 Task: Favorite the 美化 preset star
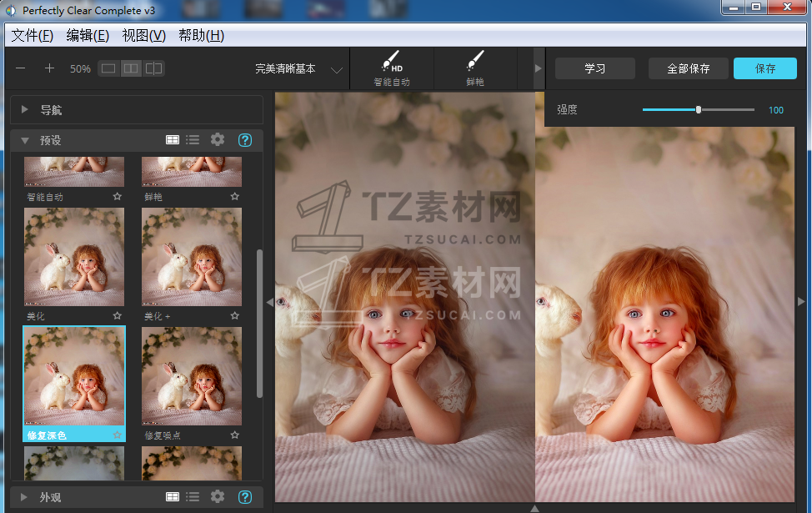click(118, 315)
